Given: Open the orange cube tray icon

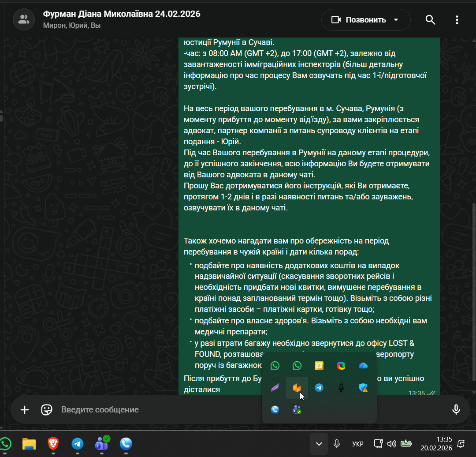Looking at the screenshot, I should pyautogui.click(x=297, y=388).
